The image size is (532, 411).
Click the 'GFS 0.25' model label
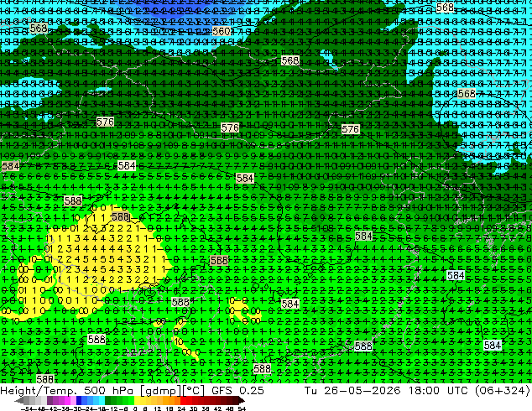(237, 390)
